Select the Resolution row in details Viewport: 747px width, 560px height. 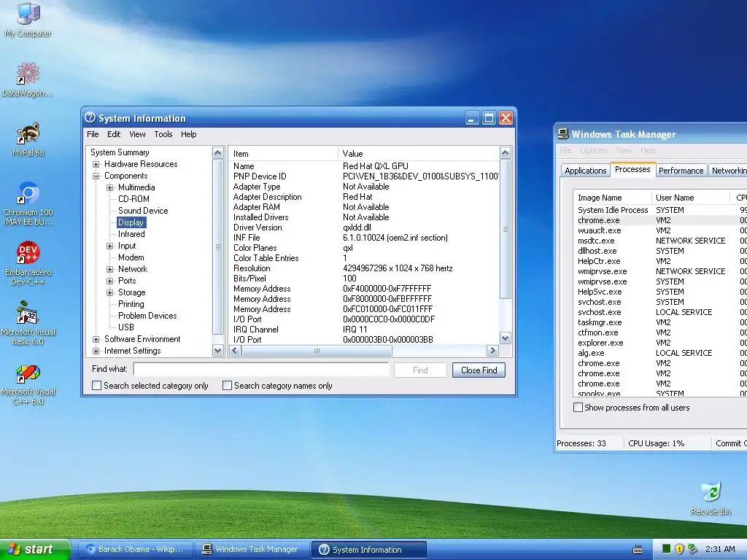(364, 268)
